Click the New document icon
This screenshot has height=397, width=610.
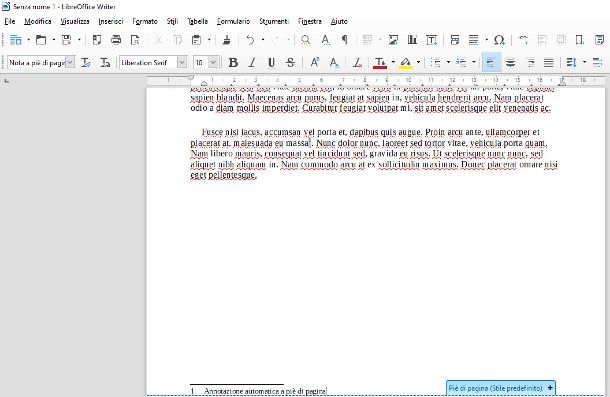[x=15, y=40]
